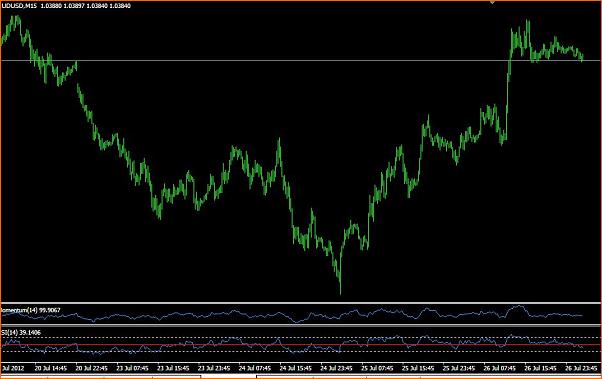Click the 'Jul 2012' date label
The width and height of the screenshot is (602, 379).
[x=13, y=368]
